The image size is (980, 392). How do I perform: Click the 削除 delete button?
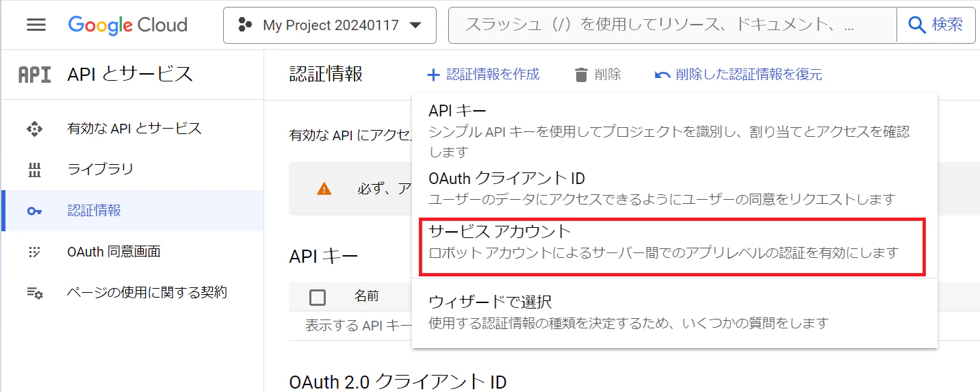pos(597,75)
